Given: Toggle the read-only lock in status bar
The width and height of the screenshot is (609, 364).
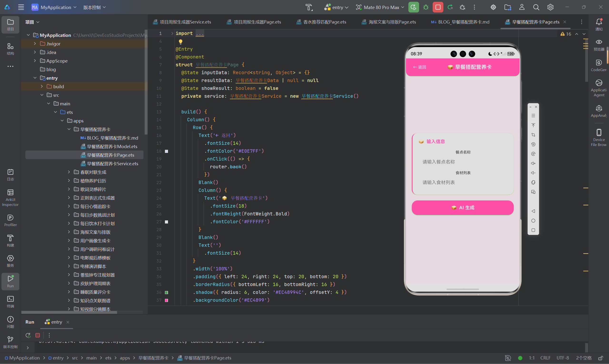Looking at the screenshot, I should click(600, 358).
